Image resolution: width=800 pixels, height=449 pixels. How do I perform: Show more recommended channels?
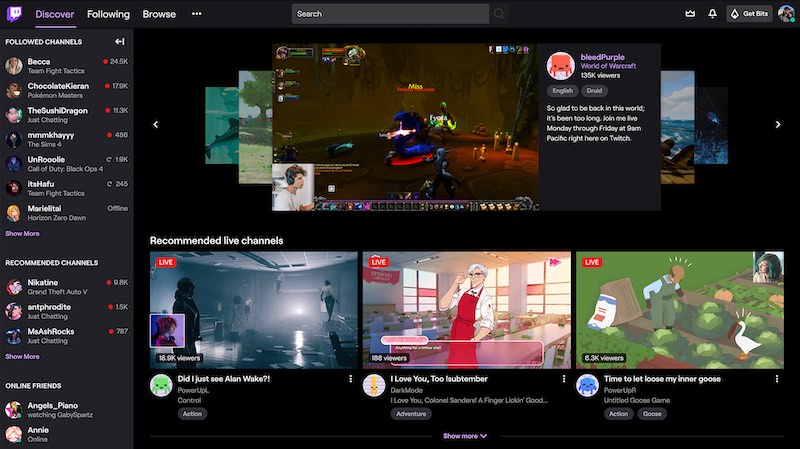[x=22, y=357]
